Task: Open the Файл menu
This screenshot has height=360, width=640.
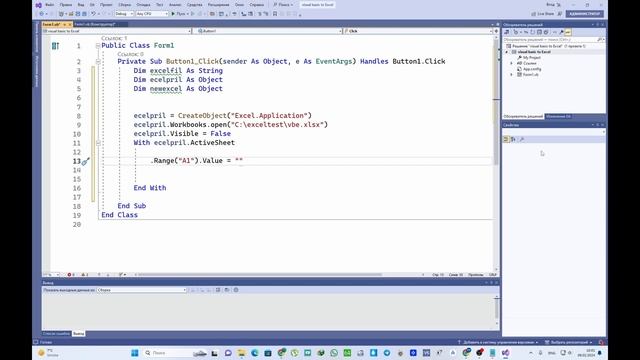Action: pos(49,5)
